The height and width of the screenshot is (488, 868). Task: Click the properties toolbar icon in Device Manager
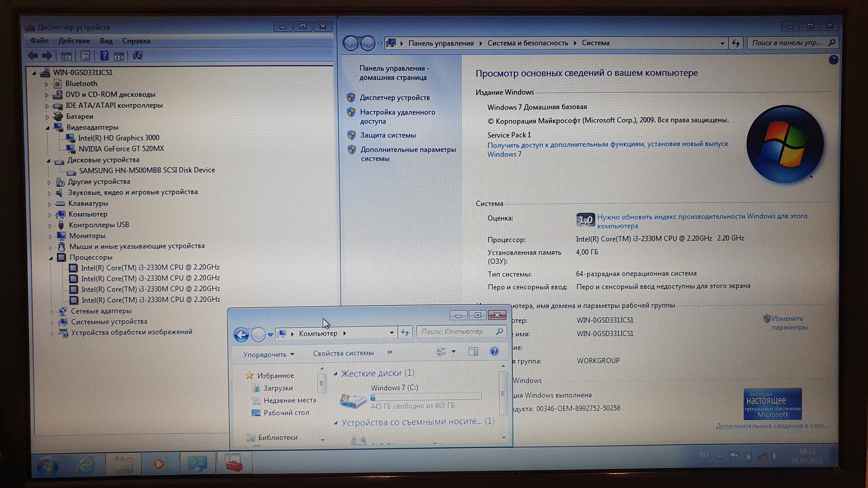(85, 56)
